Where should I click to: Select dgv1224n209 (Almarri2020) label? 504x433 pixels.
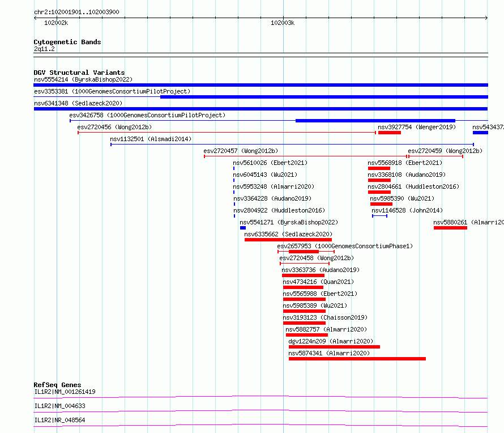tap(331, 341)
